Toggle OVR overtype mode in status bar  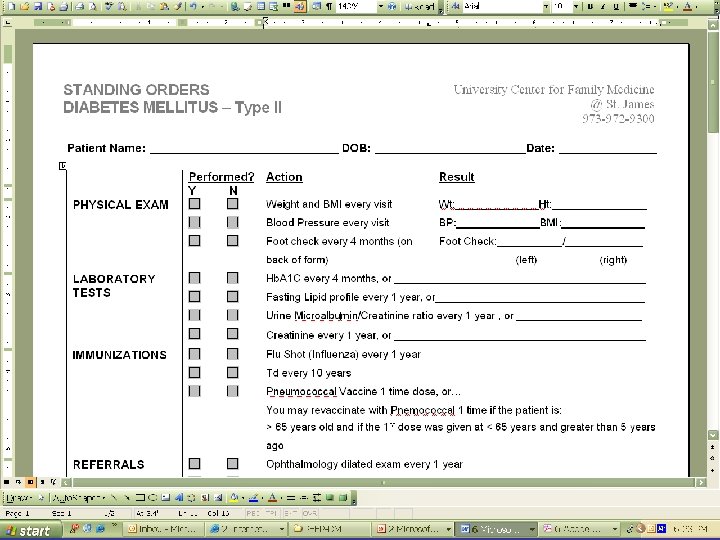click(309, 513)
